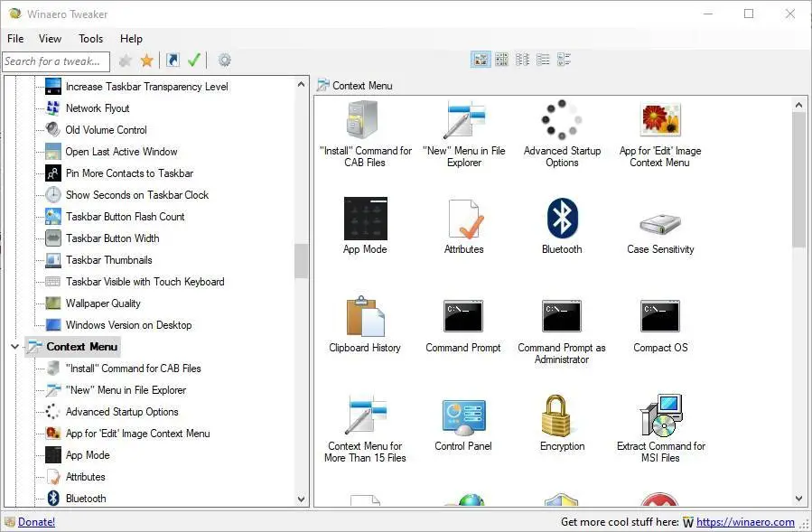Click the right pane scroll-up arrow
This screenshot has height=532, width=812.
click(798, 105)
